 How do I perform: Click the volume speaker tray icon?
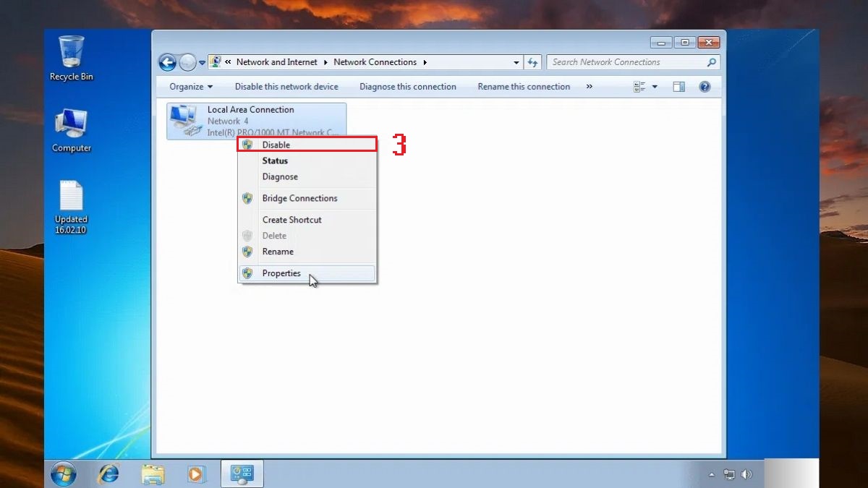[x=746, y=475]
